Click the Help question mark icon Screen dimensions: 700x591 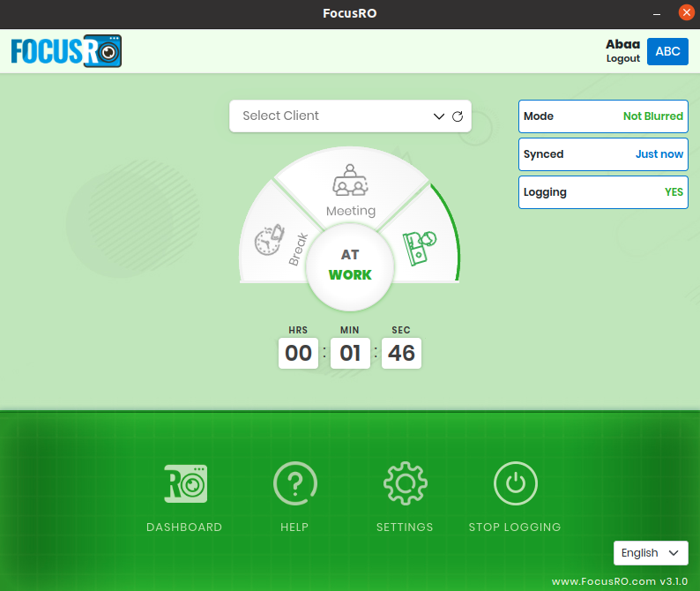295,483
